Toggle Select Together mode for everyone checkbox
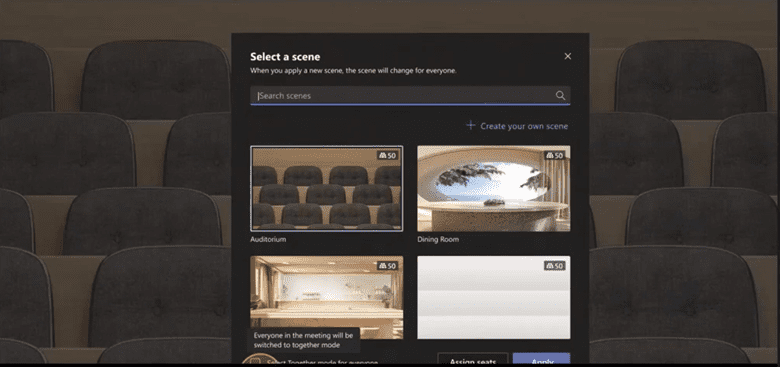 point(255,360)
